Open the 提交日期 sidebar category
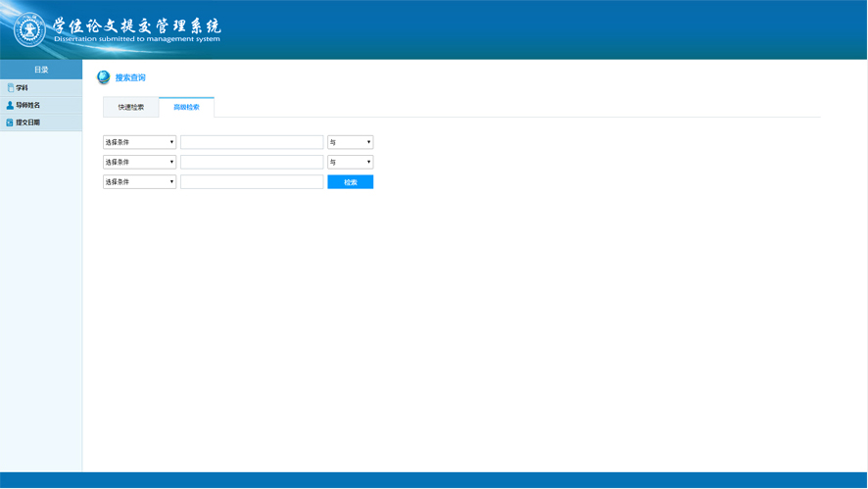Screen dimensions: 868x489 pos(27,123)
